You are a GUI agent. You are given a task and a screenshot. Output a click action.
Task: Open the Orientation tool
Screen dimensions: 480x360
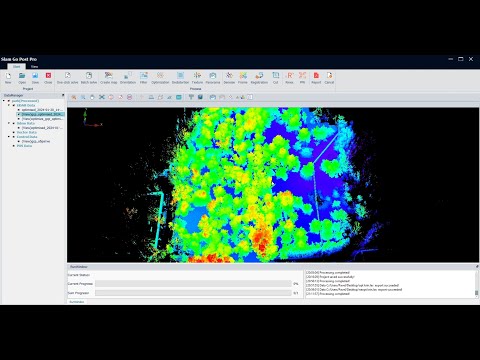128,78
